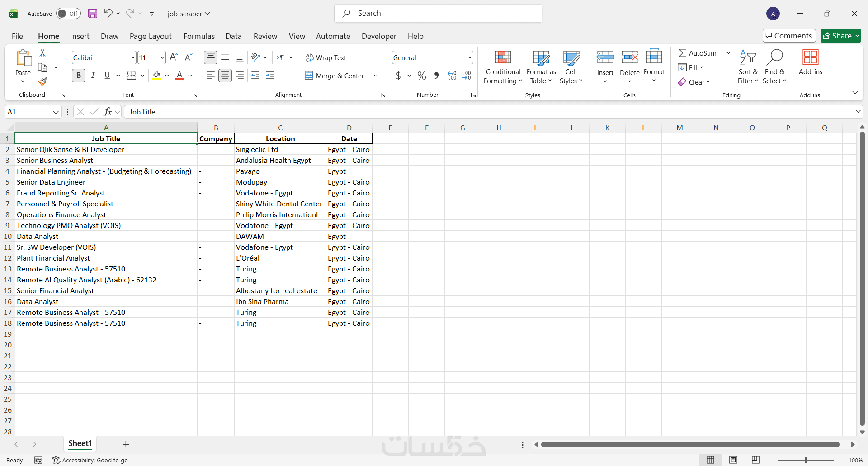Open the font name dropdown

133,57
